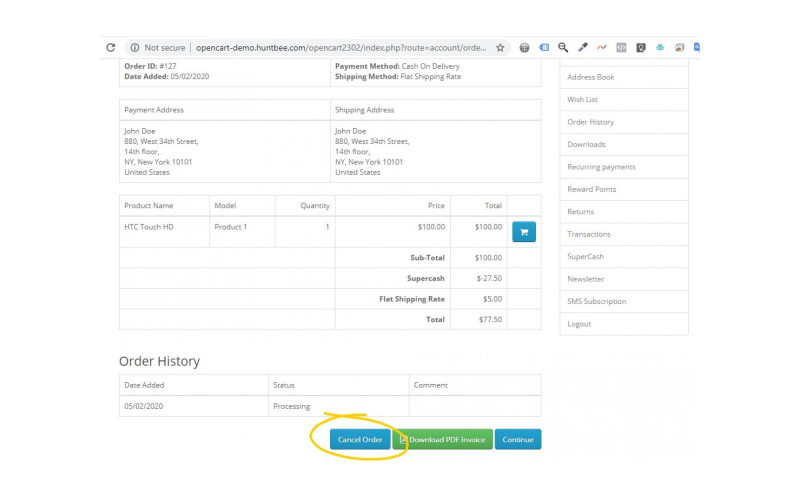Click the Not secure site info icon
The image size is (800, 500).
[133, 47]
